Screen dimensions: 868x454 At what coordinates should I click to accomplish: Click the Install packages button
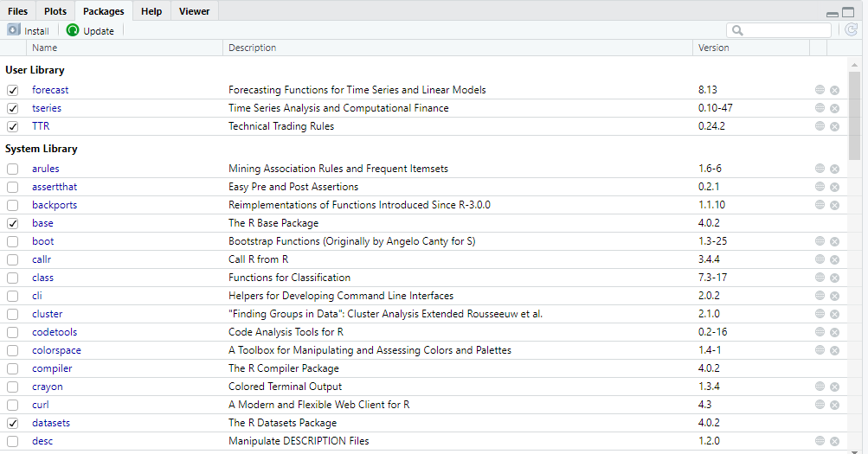(x=29, y=30)
